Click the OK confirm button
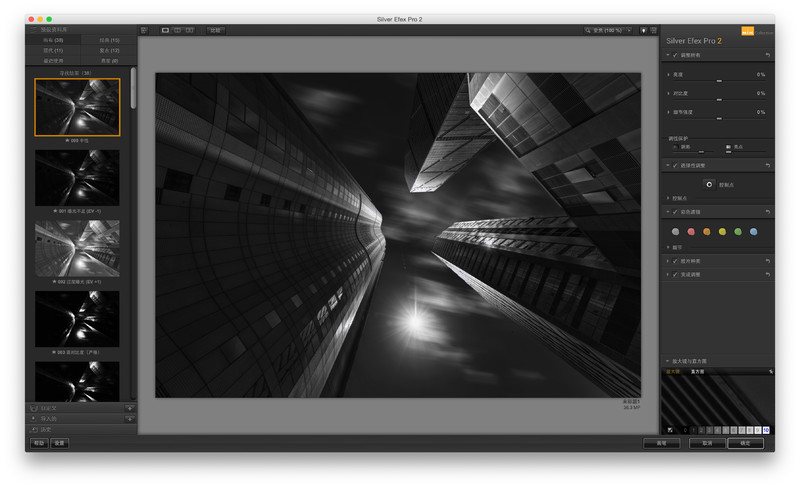Viewport: 800px width, 488px height. point(745,443)
